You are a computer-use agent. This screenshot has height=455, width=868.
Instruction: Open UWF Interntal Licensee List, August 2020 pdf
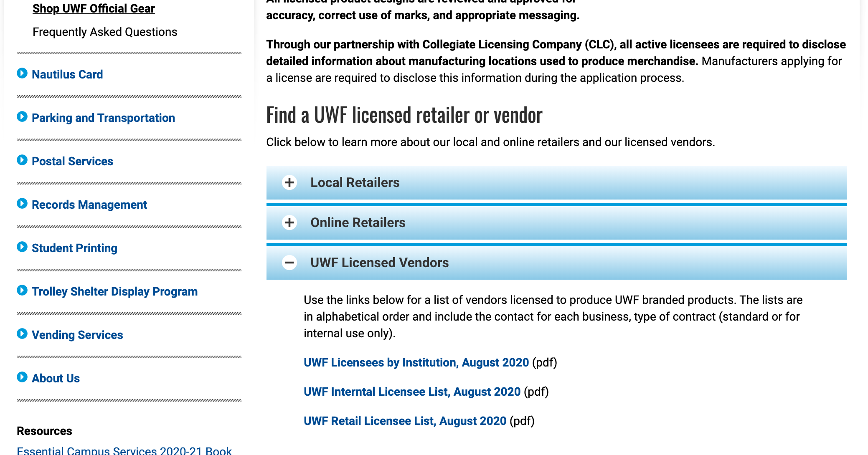(412, 392)
